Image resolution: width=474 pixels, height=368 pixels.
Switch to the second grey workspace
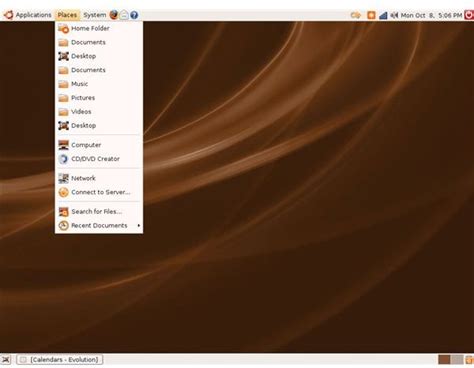click(457, 360)
